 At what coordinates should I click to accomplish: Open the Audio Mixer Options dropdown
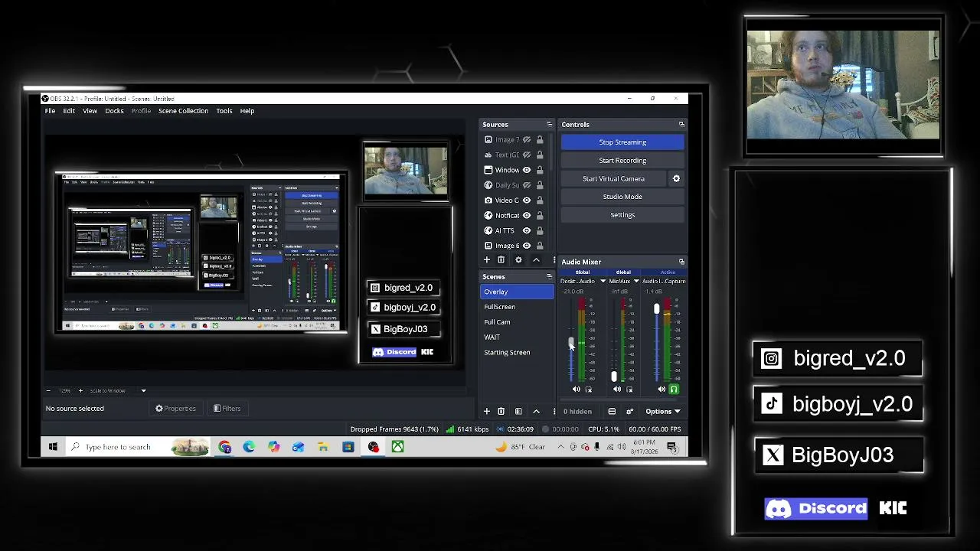(662, 412)
